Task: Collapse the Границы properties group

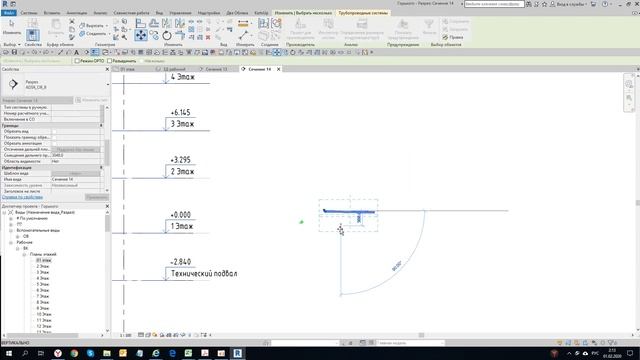Action: 101,126
